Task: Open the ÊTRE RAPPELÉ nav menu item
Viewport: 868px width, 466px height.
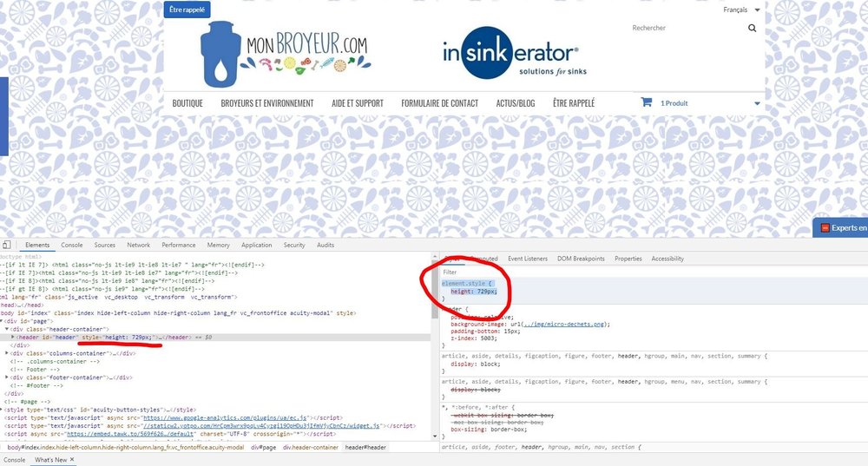Action: tap(574, 103)
